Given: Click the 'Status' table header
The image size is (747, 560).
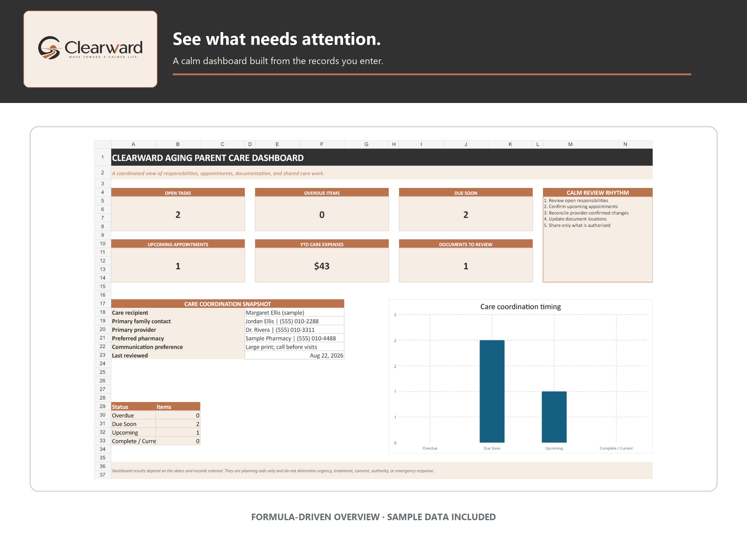Looking at the screenshot, I should click(134, 407).
